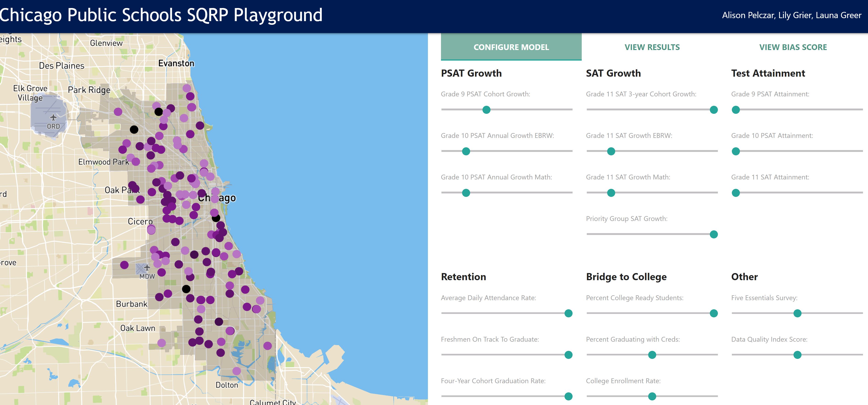Click the school marker left of MDW airport

pos(124,265)
